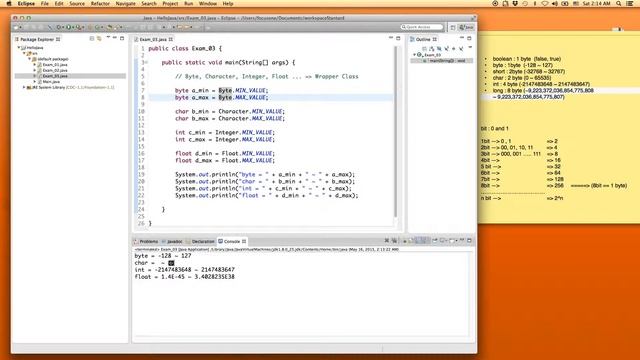Toggle Scroll Lock in Console toolbar
The width and height of the screenshot is (640, 360).
[x=410, y=241]
